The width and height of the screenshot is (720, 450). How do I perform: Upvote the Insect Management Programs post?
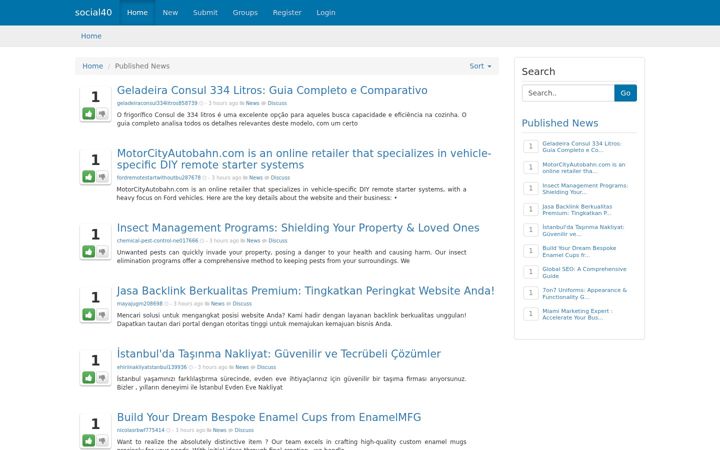[89, 251]
